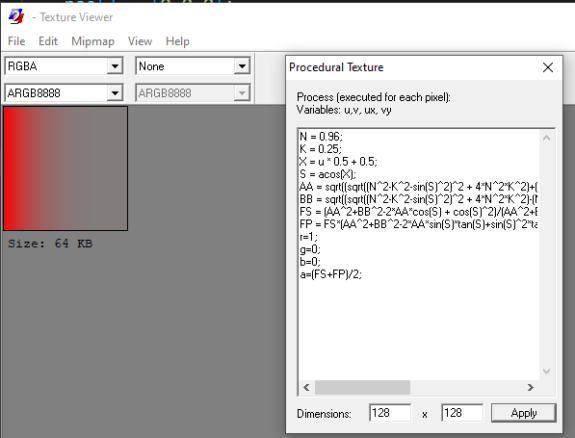Apply the procedural texture

coord(523,413)
